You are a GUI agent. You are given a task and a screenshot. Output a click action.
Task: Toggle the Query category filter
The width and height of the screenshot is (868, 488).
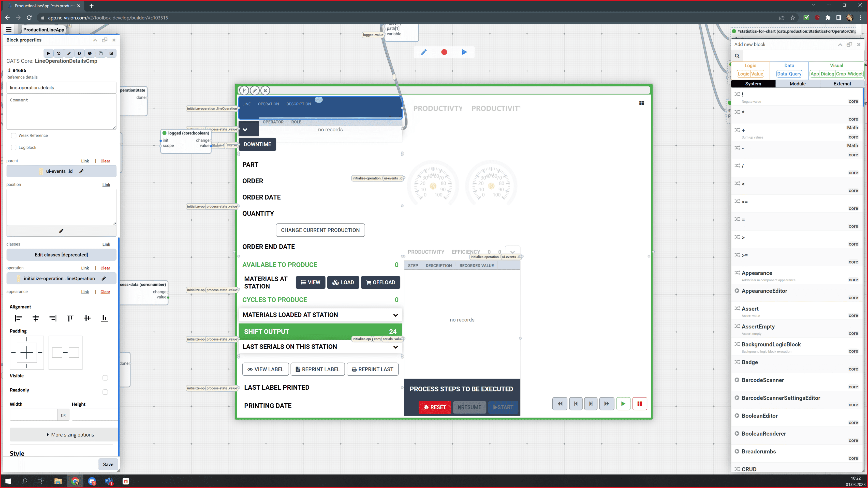point(795,74)
